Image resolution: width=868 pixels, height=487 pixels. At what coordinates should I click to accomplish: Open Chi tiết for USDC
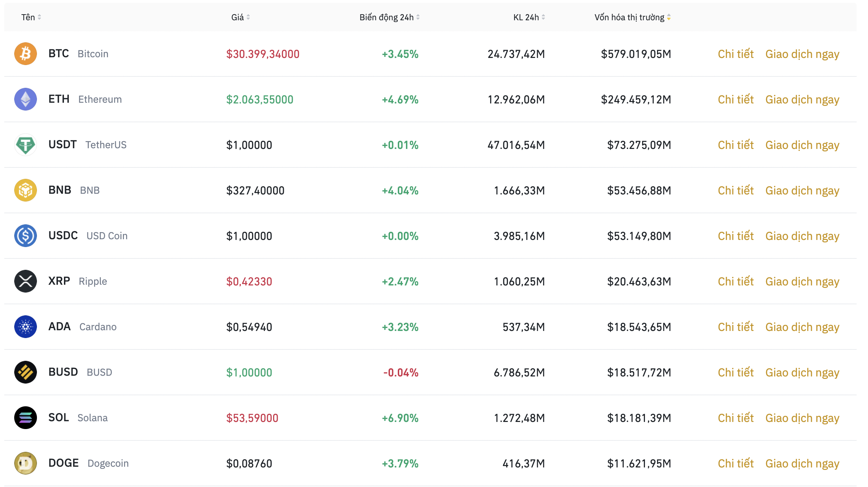tap(736, 236)
